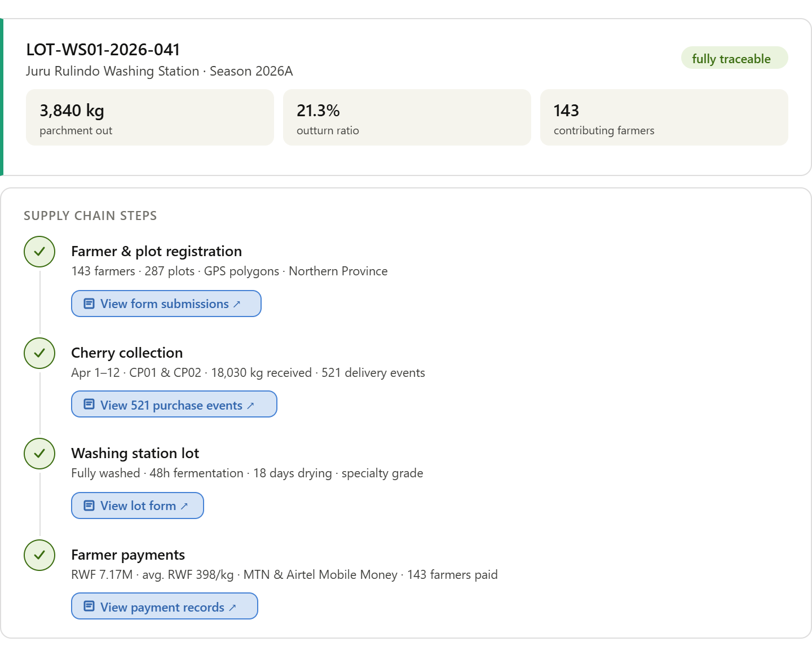Click the Washing station lot step heading
This screenshot has width=812, height=668.
coord(135,454)
